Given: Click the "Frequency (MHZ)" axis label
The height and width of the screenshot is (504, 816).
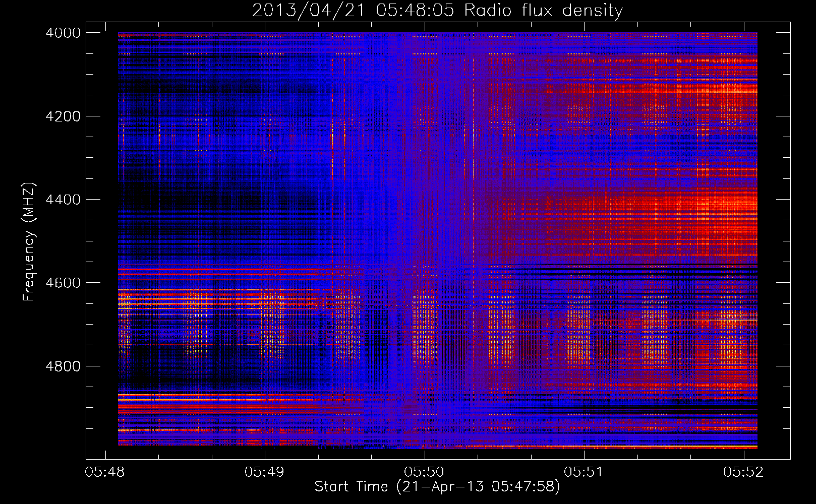Looking at the screenshot, I should (29, 242).
